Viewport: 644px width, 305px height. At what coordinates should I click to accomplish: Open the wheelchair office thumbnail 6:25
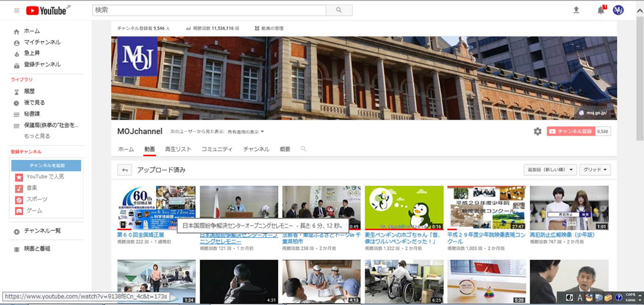tap(404, 281)
